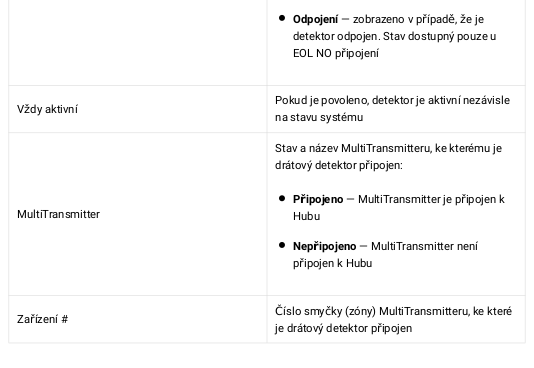534x368 pixels.
Task: Click the bold "Připojeno" status term
Action: point(318,199)
